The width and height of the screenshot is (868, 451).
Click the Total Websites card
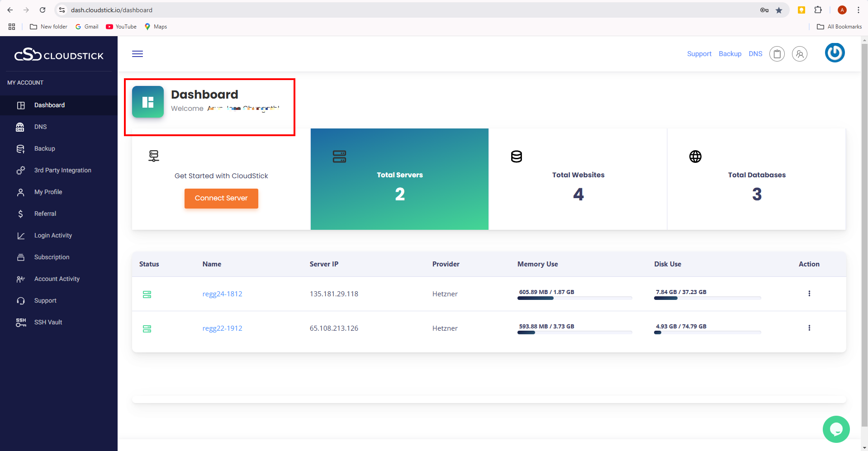pyautogui.click(x=578, y=179)
